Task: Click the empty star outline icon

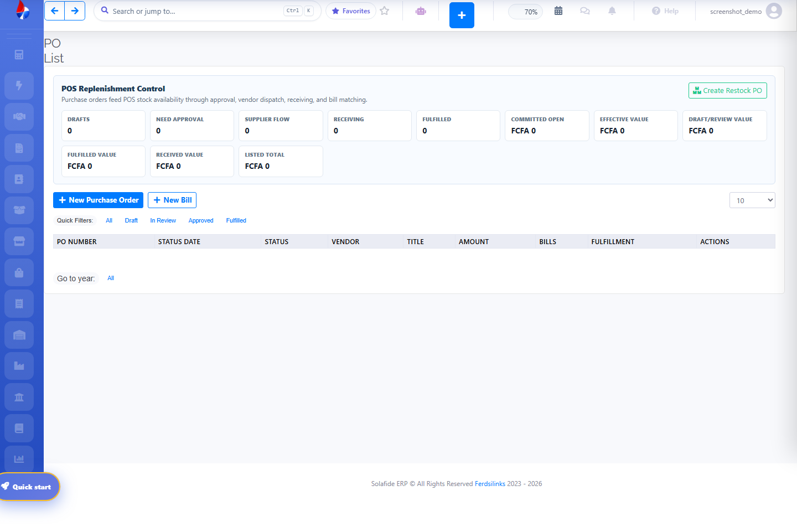Action: pyautogui.click(x=385, y=11)
